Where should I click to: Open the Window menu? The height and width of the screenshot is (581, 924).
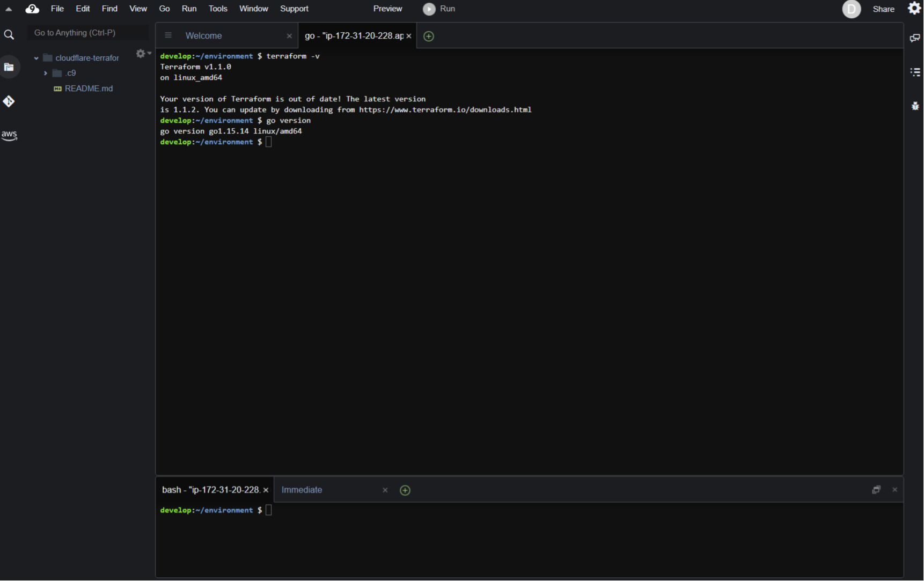(253, 9)
